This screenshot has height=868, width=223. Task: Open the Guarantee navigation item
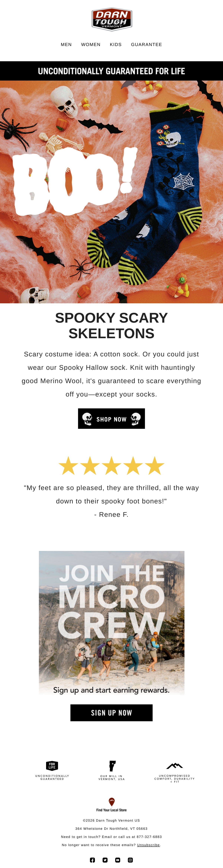(x=146, y=45)
